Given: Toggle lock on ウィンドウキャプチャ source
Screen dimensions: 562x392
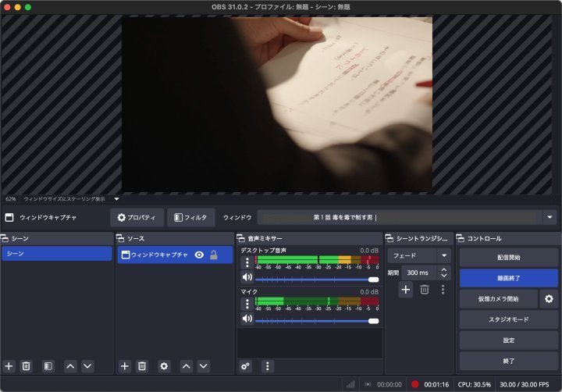Looking at the screenshot, I should point(214,255).
